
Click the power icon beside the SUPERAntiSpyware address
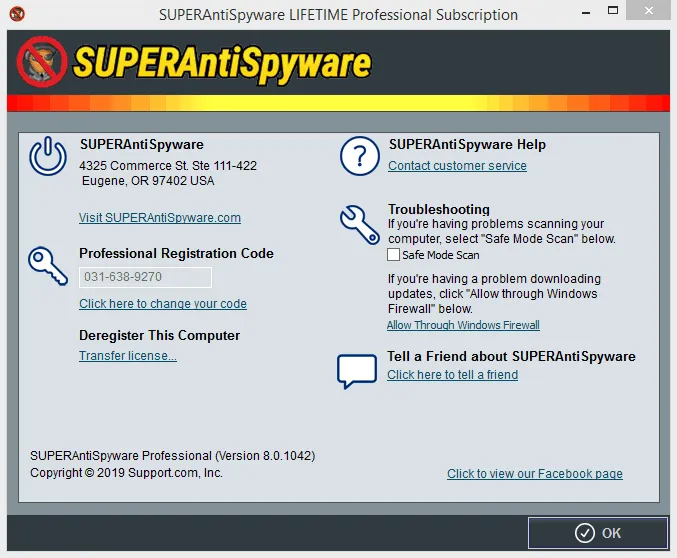[x=48, y=156]
